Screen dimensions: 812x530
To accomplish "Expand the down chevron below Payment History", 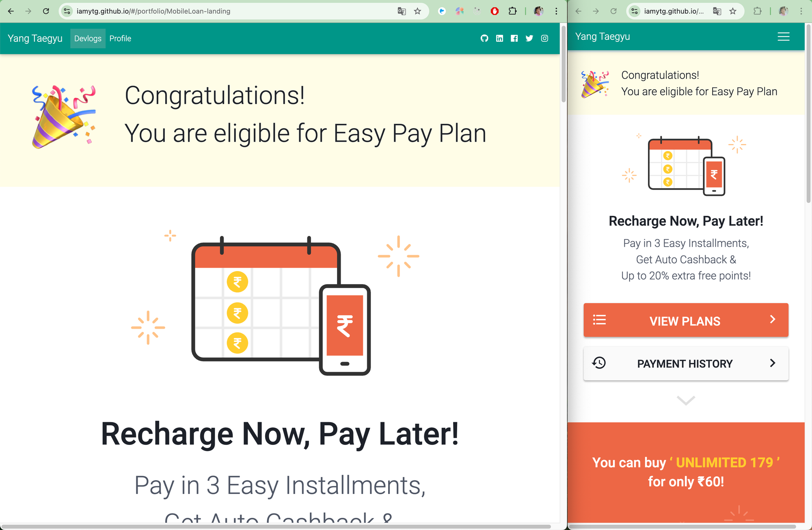I will pyautogui.click(x=686, y=400).
